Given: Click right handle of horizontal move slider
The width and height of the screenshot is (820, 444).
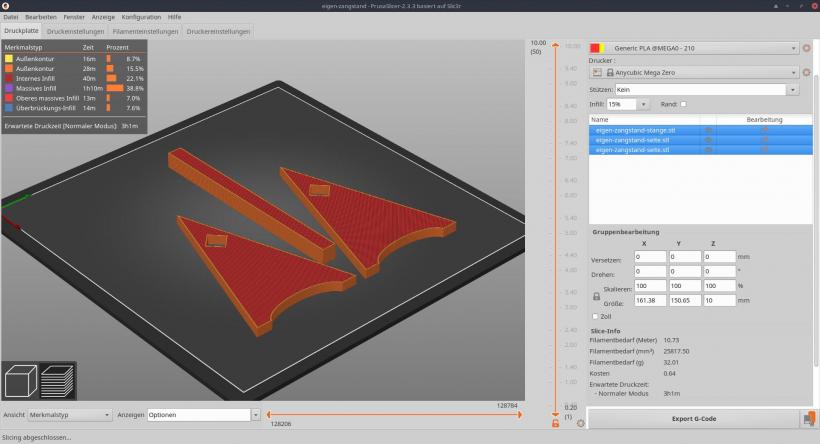Looking at the screenshot, I should (520, 415).
